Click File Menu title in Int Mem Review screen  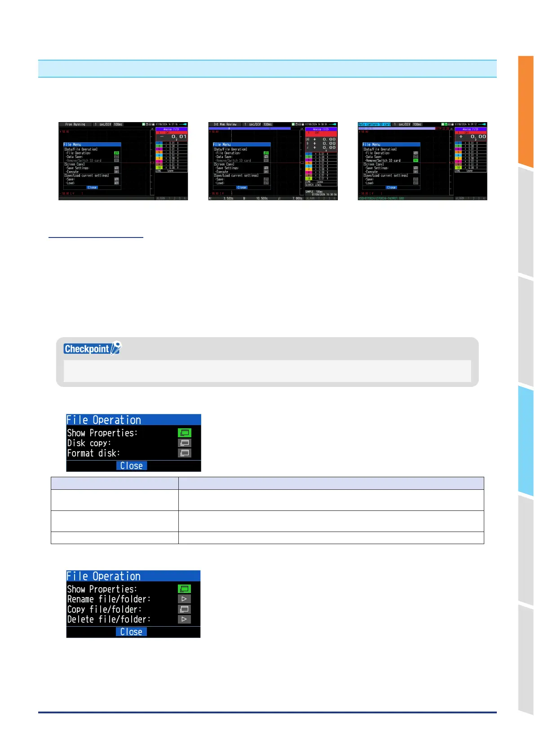242,145
